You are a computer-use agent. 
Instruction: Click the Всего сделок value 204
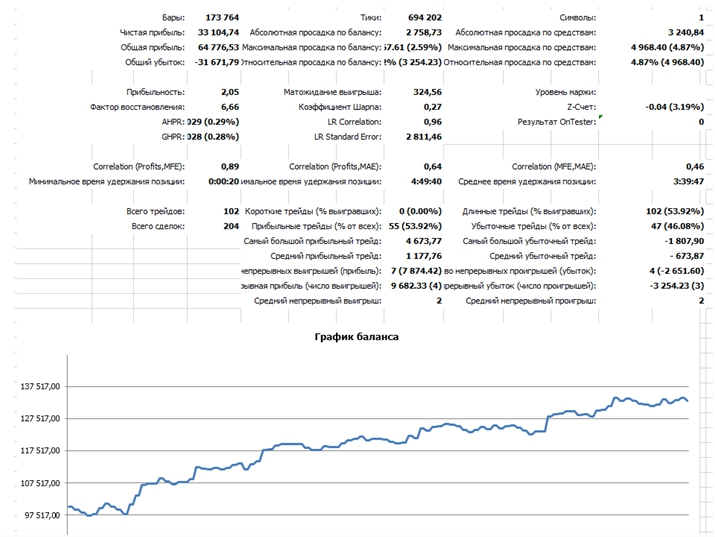click(x=231, y=227)
